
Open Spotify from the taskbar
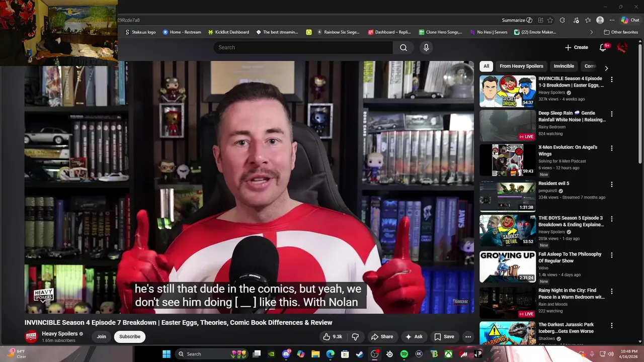click(x=404, y=354)
